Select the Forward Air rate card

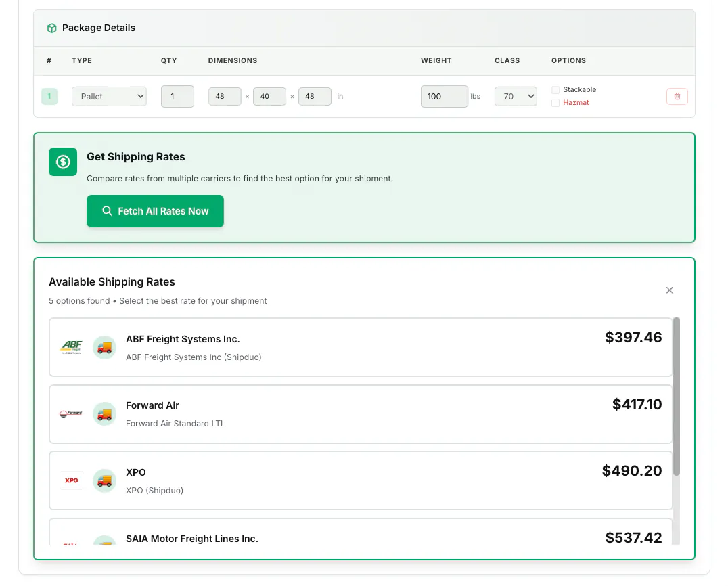point(361,413)
